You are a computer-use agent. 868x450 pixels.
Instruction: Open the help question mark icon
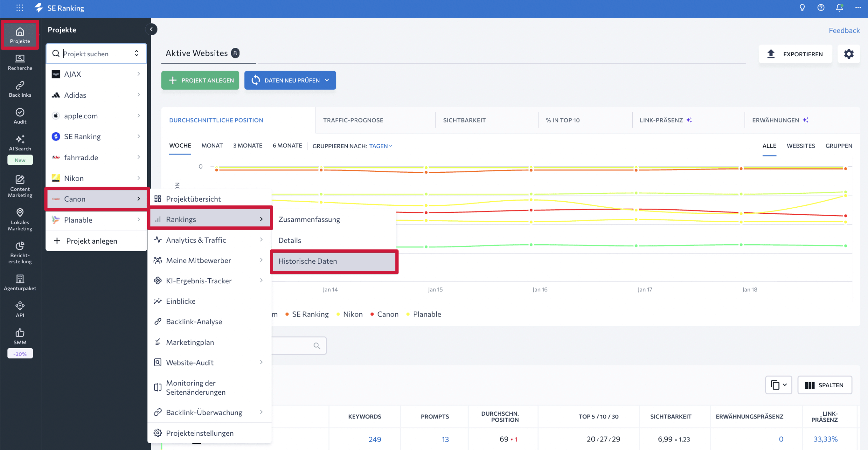tap(821, 8)
